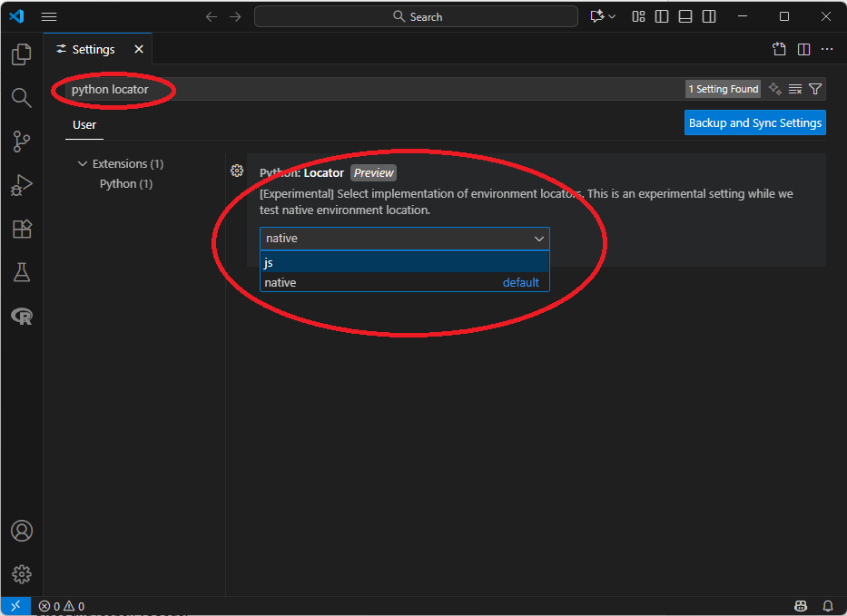Open the hamburger application menu
The image size is (847, 616).
pos(49,16)
